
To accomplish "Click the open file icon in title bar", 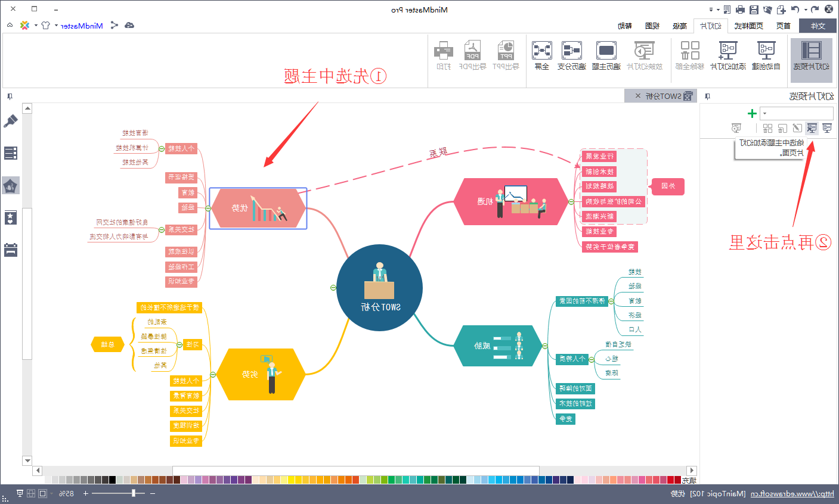I will (767, 10).
